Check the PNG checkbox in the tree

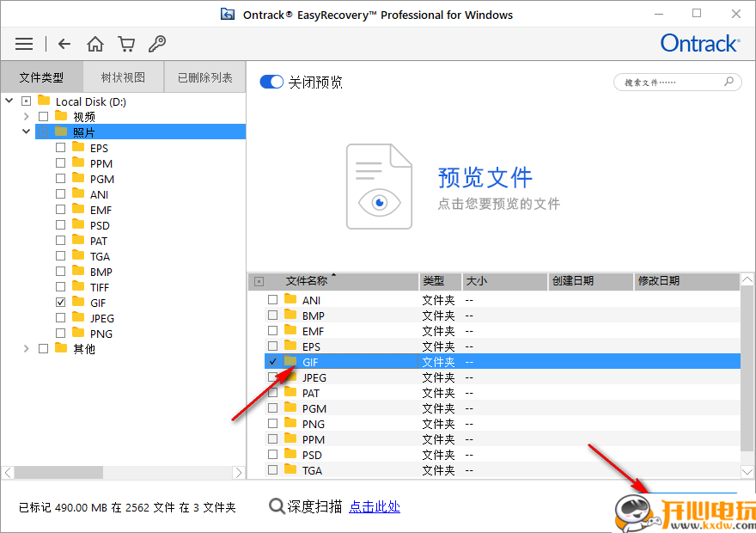60,334
